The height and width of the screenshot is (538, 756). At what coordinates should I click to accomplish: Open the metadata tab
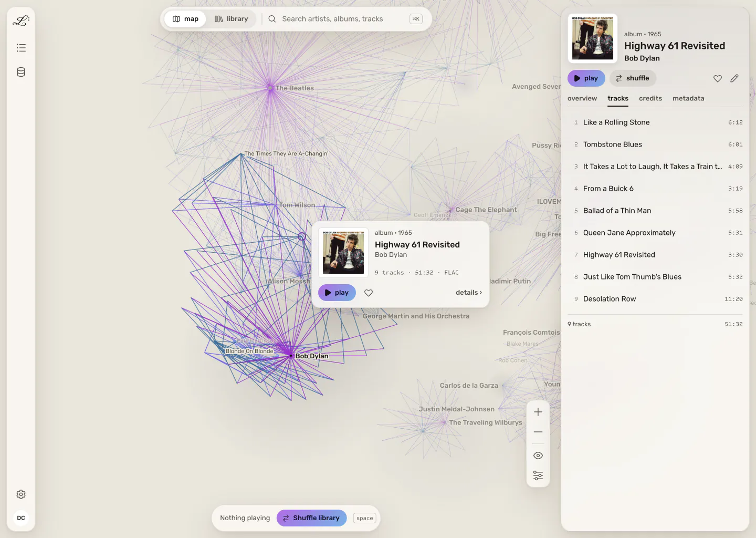pos(688,98)
